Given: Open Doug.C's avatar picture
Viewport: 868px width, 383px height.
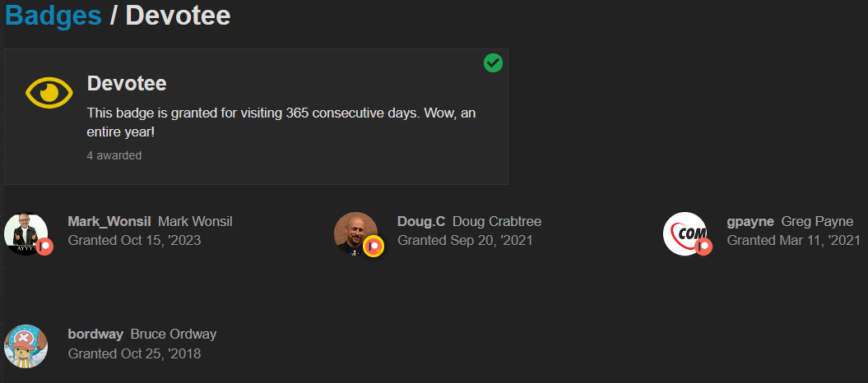Looking at the screenshot, I should pos(355,233).
